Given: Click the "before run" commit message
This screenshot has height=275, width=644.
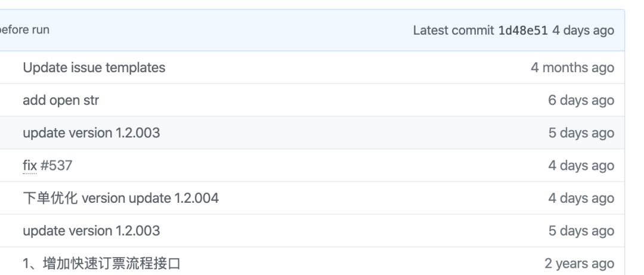Looking at the screenshot, I should point(25,30).
